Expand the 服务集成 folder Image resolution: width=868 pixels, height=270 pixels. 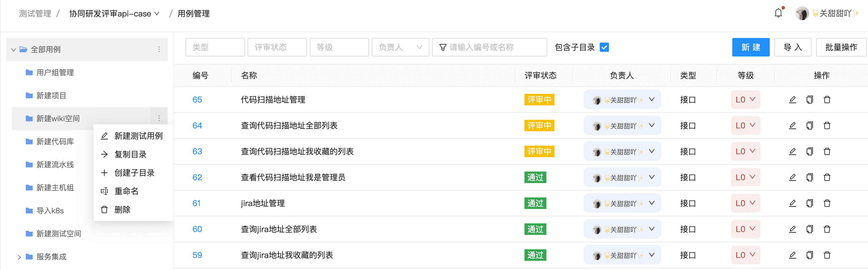click(19, 257)
